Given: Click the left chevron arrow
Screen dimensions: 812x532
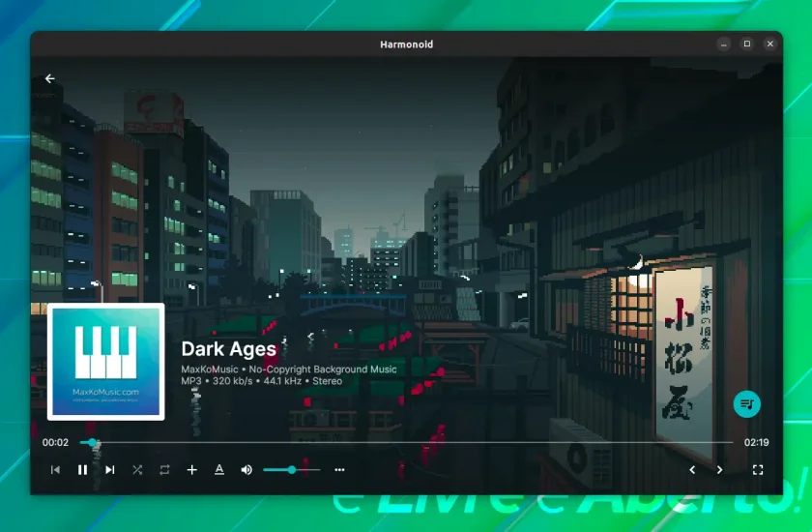Looking at the screenshot, I should (692, 470).
